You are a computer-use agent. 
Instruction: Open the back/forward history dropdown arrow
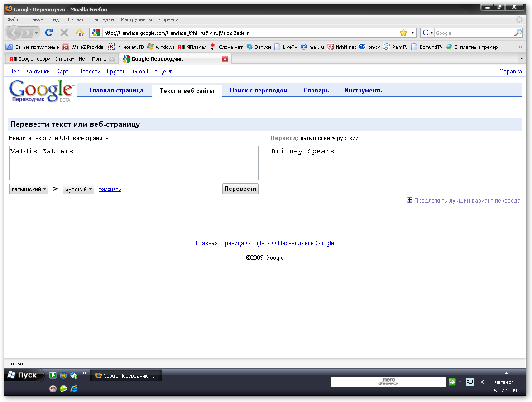[36, 33]
